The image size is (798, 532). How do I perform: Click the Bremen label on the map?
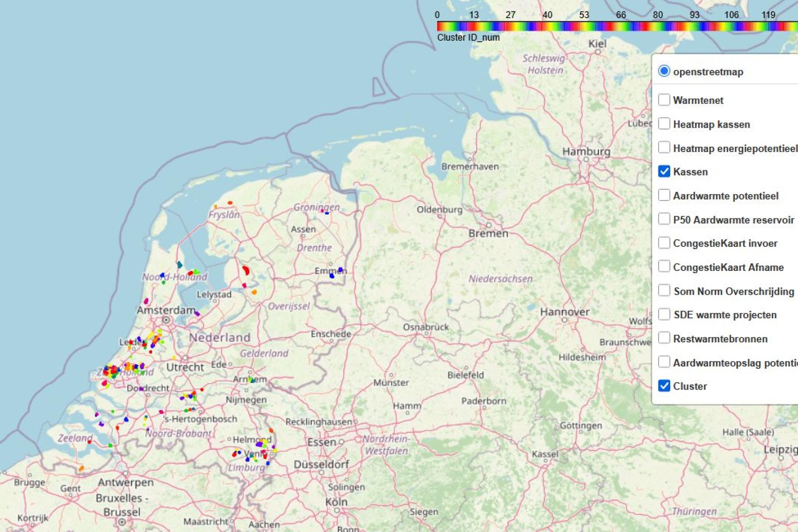pos(488,234)
